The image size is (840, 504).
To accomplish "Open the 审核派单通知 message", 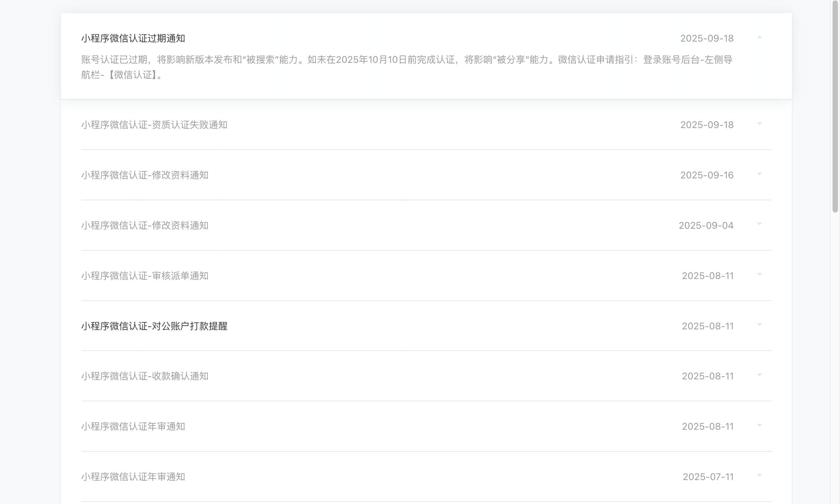I will coord(144,276).
